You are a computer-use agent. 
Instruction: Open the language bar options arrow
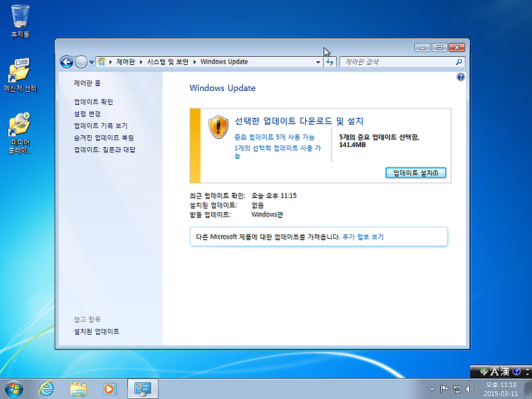[x=528, y=372]
